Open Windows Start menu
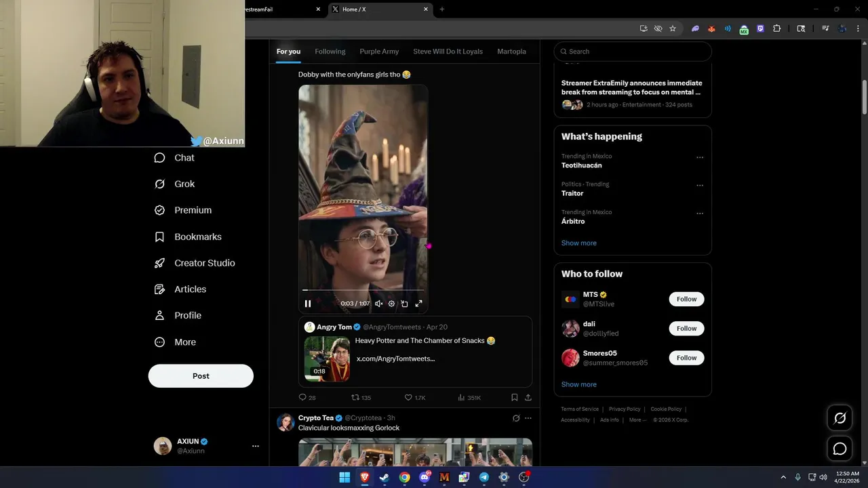Image resolution: width=868 pixels, height=488 pixels. [344, 477]
